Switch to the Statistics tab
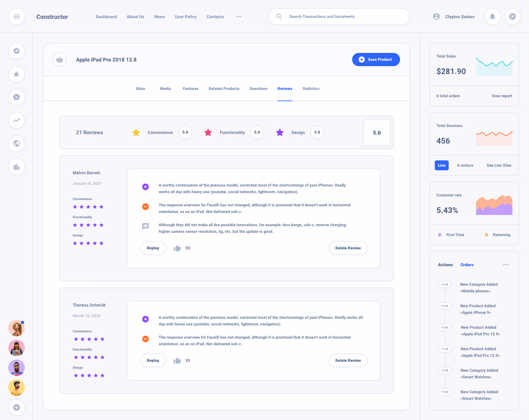Image resolution: width=529 pixels, height=420 pixels. [311, 88]
